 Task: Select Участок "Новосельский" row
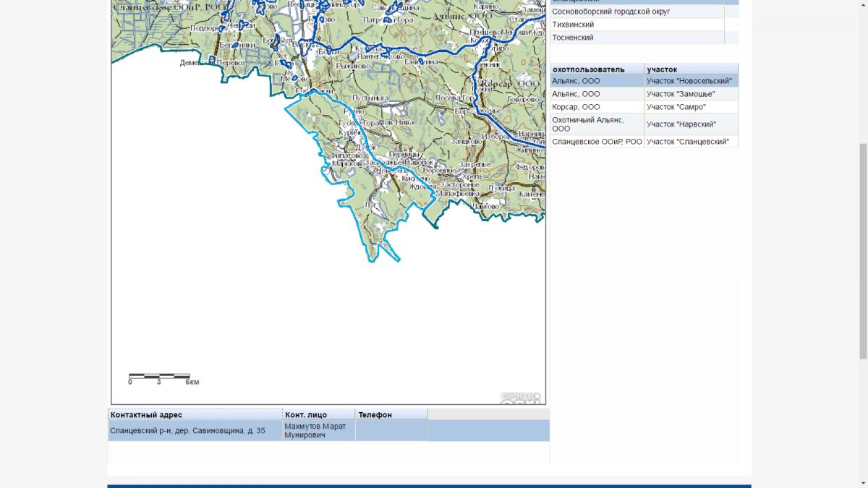click(x=691, y=81)
